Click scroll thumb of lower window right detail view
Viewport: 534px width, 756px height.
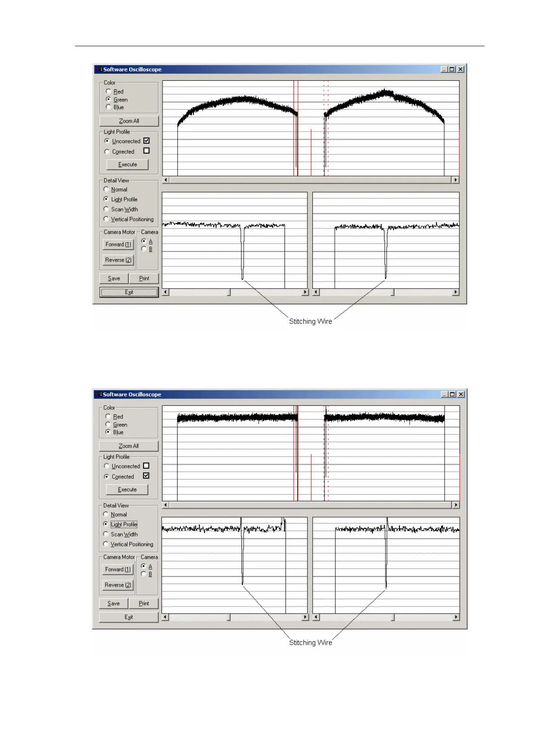(x=393, y=617)
